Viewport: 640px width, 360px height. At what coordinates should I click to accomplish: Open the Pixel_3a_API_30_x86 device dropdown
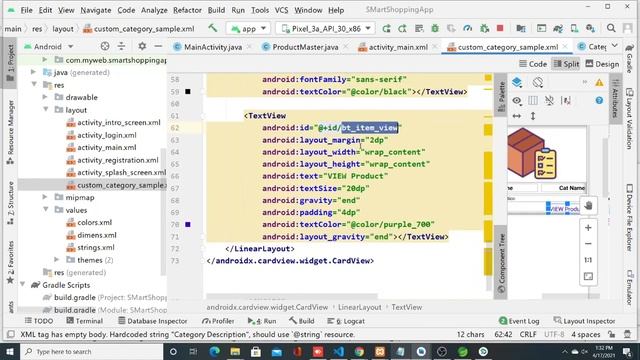click(325, 28)
